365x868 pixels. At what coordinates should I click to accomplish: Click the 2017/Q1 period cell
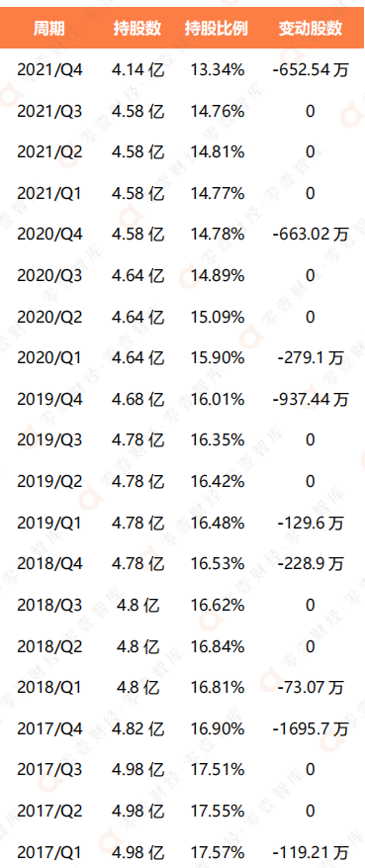point(49,851)
